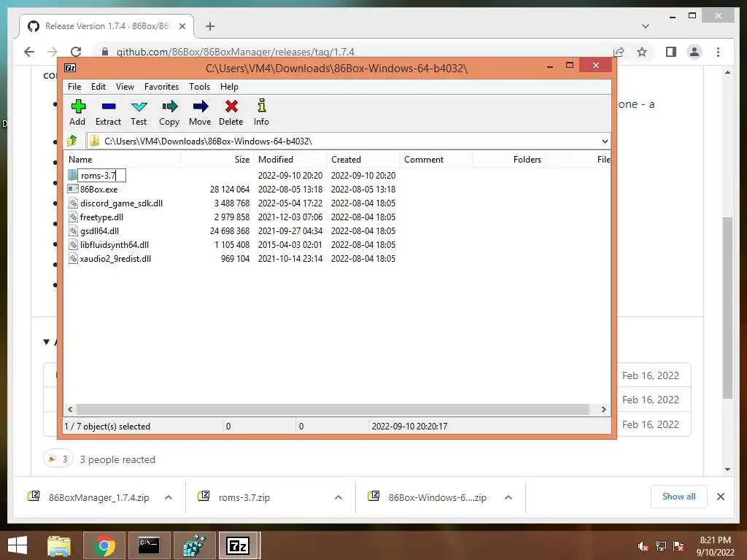Go up one folder level in 7-Zip
Screen dimensions: 747x560
tap(72, 141)
